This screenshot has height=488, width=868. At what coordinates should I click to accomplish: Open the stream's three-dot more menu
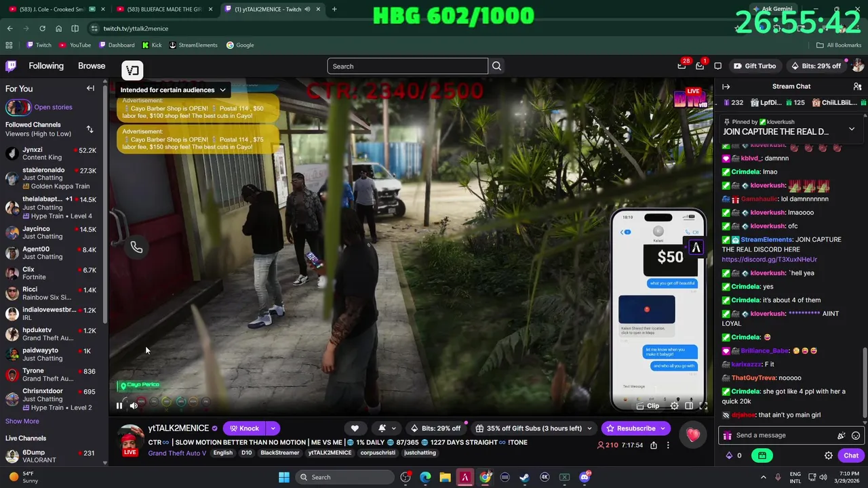667,445
